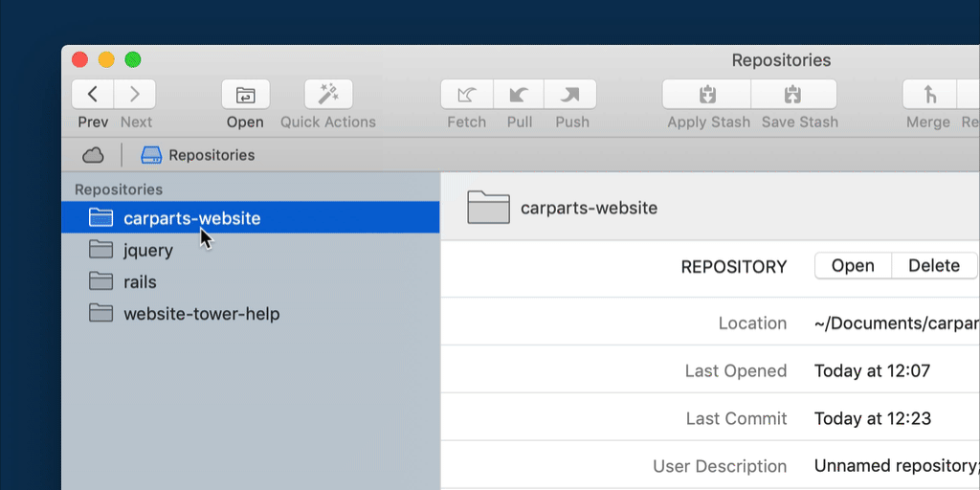This screenshot has height=490, width=980.
Task: Click the Next forward arrow button
Action: [x=135, y=94]
